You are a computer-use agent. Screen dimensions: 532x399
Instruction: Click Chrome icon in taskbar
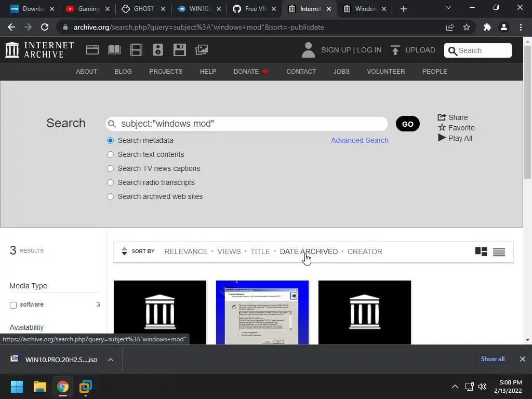(62, 387)
